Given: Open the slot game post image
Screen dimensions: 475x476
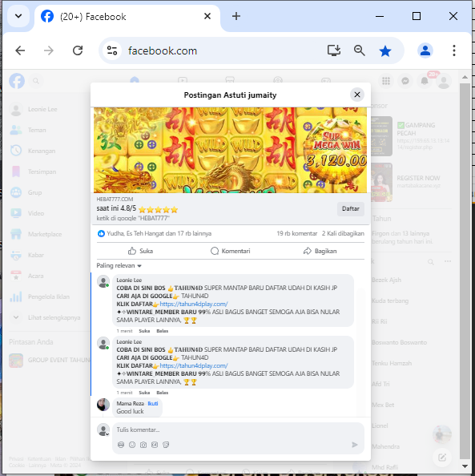Looking at the screenshot, I should (x=230, y=150).
